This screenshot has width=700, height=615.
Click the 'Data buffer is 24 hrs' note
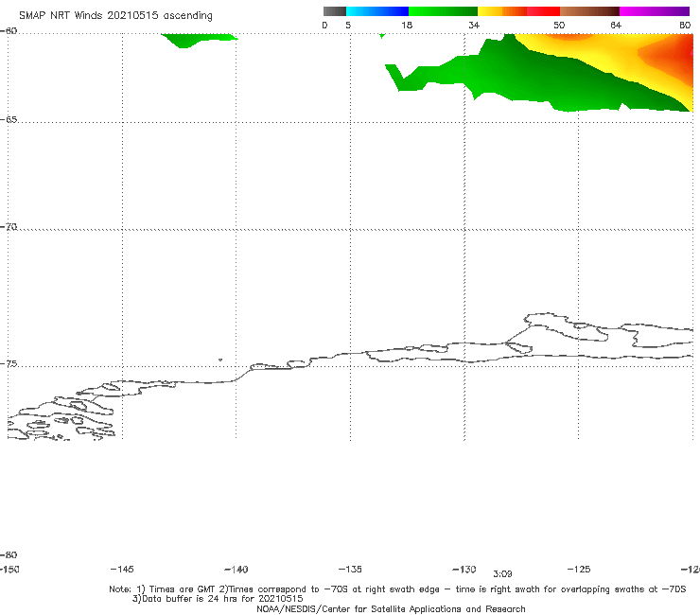tap(218, 599)
